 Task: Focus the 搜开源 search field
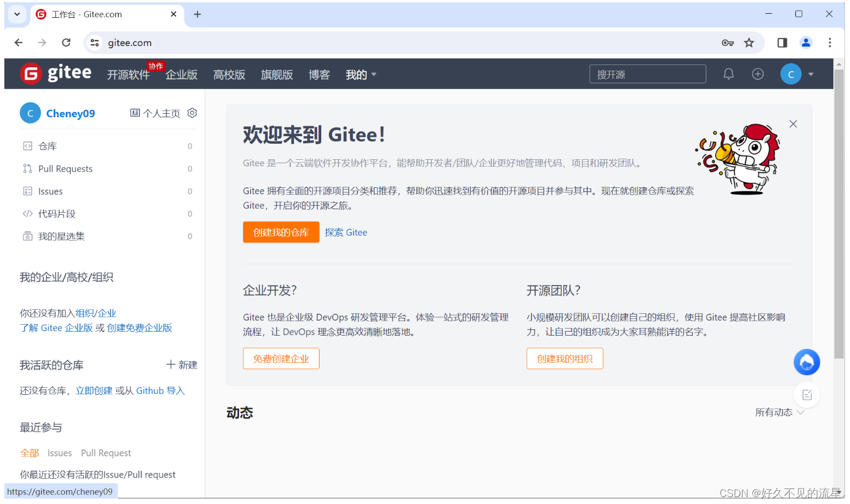pyautogui.click(x=648, y=74)
